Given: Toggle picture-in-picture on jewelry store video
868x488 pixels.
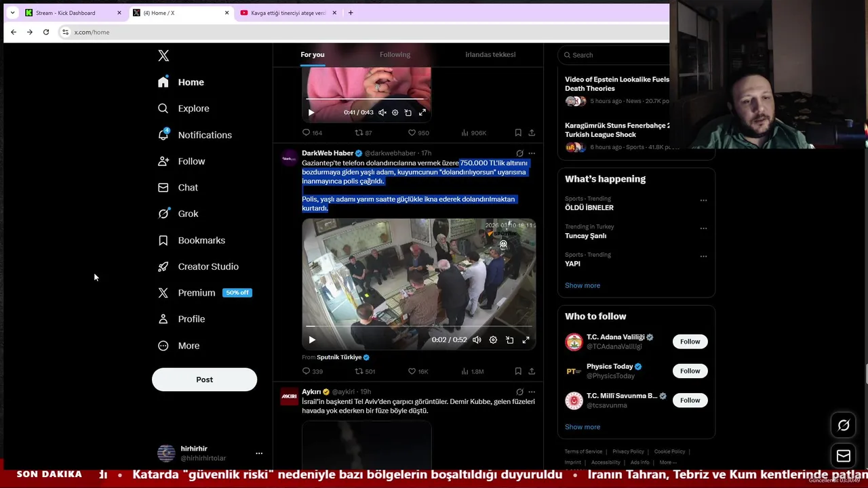Looking at the screenshot, I should 509,340.
